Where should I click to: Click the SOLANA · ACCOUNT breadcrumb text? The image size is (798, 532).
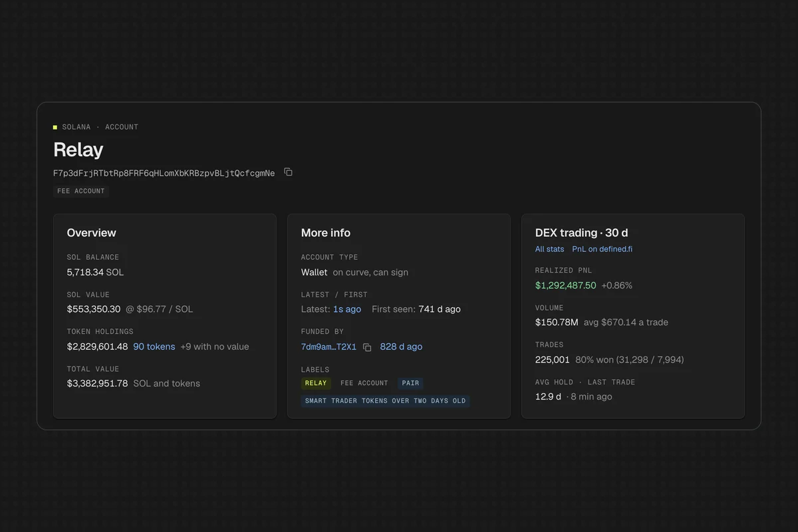pyautogui.click(x=100, y=127)
